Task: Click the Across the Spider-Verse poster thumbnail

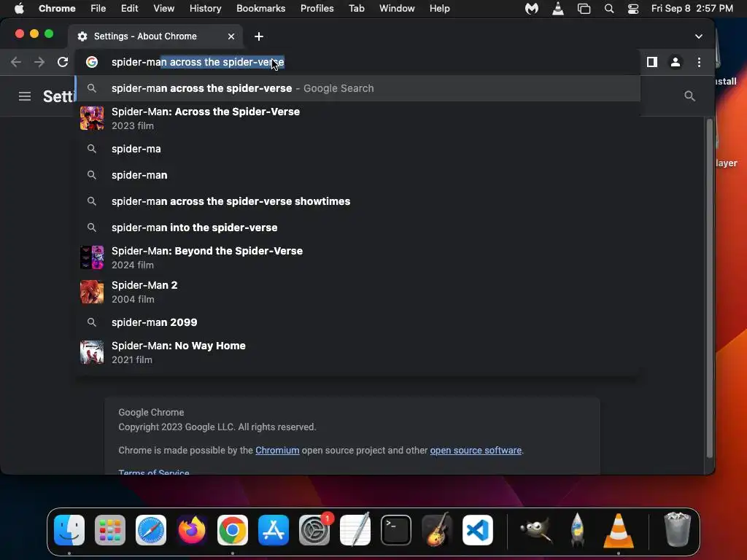Action: [92, 118]
